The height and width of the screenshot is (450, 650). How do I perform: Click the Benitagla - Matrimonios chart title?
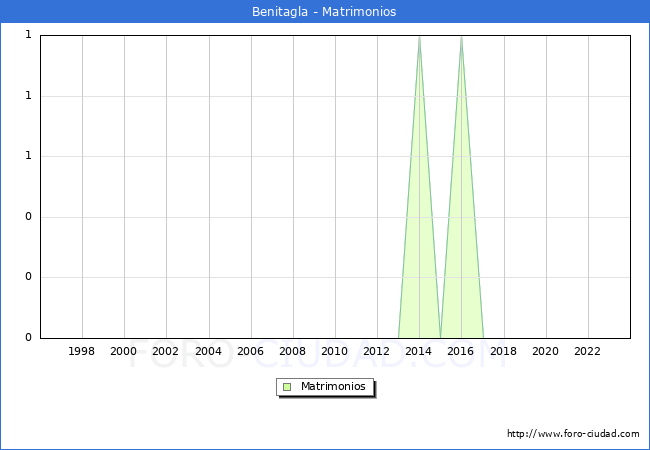coord(325,12)
